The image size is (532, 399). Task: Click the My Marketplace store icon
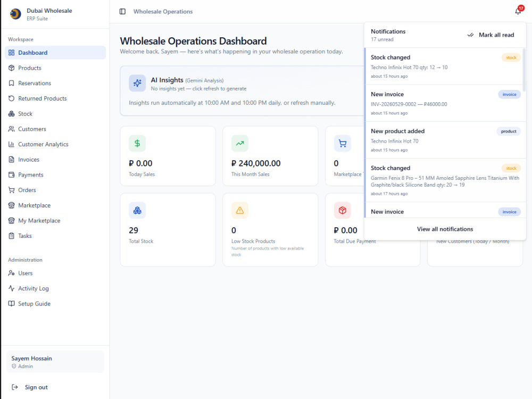(12, 221)
